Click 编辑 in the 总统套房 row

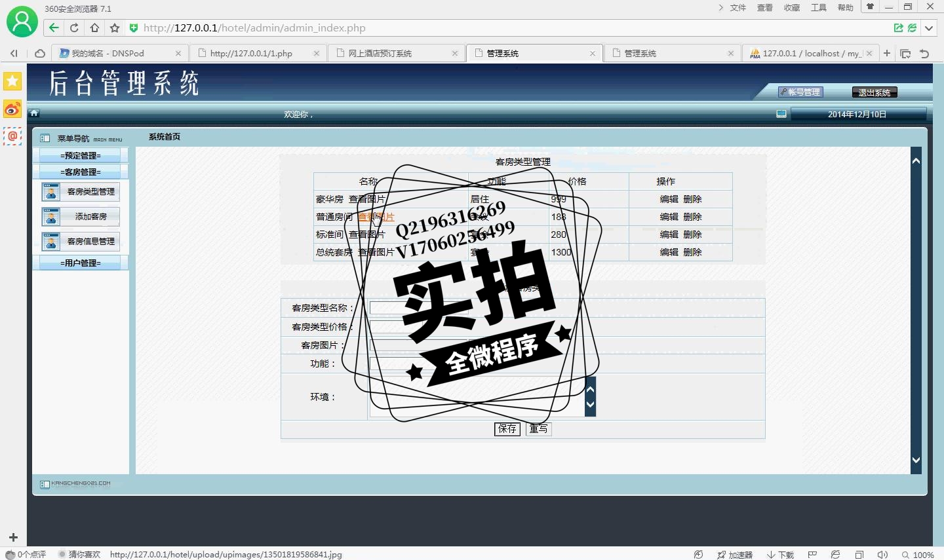[669, 252]
